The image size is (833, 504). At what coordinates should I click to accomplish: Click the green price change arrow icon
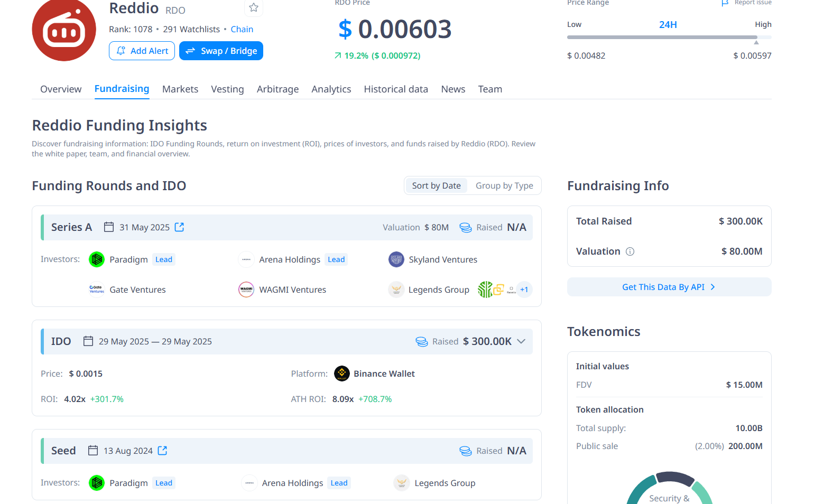click(x=338, y=55)
